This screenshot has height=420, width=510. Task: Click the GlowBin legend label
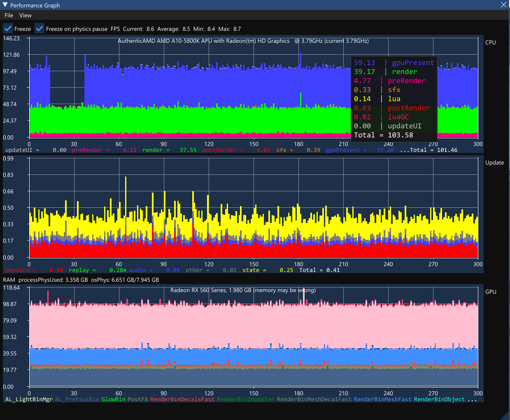pos(113,399)
